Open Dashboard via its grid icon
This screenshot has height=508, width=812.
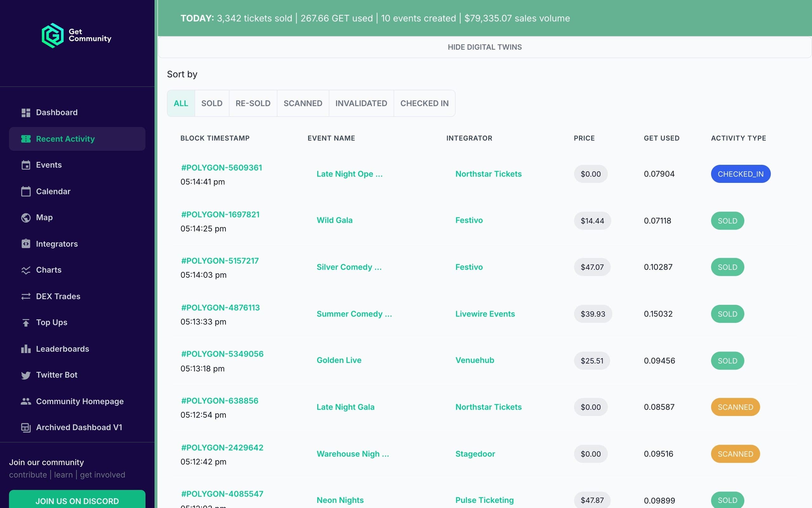coord(26,112)
